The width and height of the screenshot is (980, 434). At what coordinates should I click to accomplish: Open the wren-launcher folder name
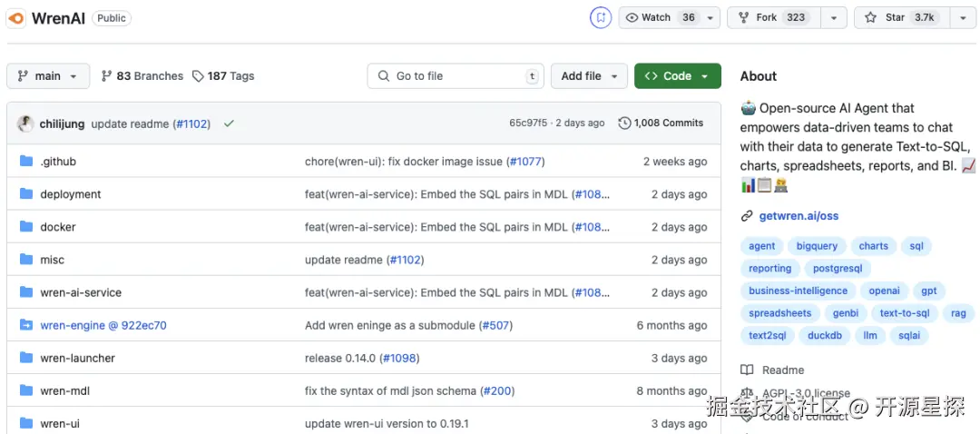77,359
